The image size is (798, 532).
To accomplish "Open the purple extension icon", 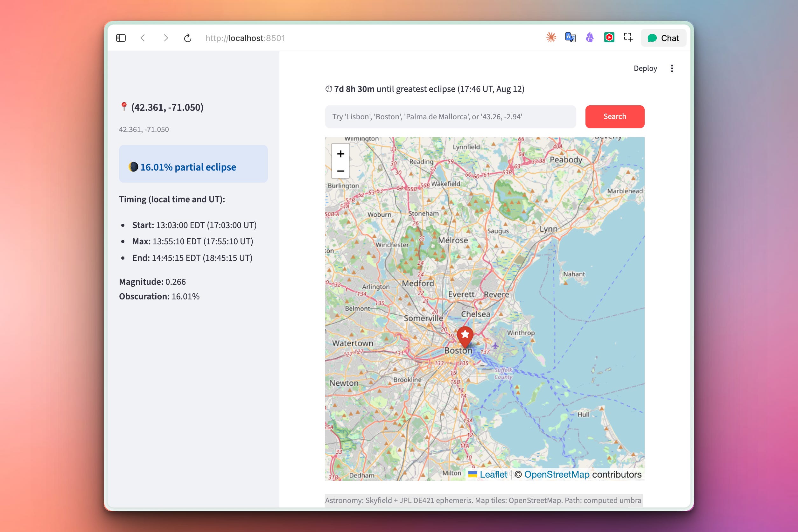I will (590, 37).
